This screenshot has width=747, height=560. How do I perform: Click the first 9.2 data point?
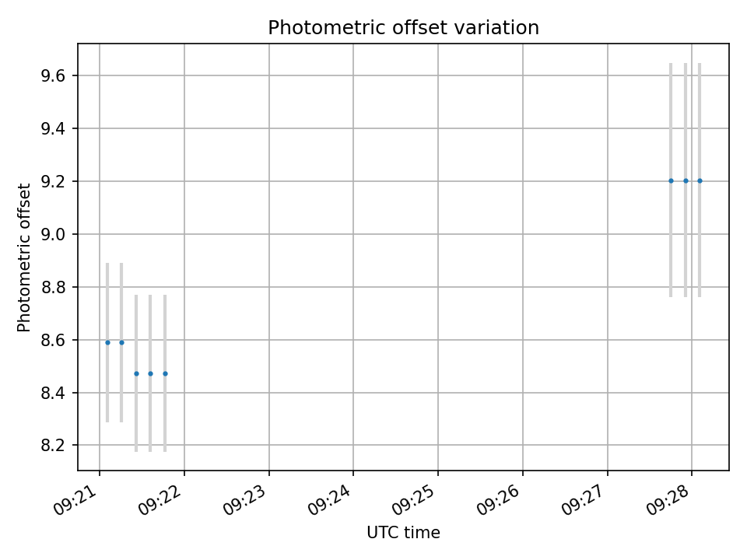tap(672, 181)
